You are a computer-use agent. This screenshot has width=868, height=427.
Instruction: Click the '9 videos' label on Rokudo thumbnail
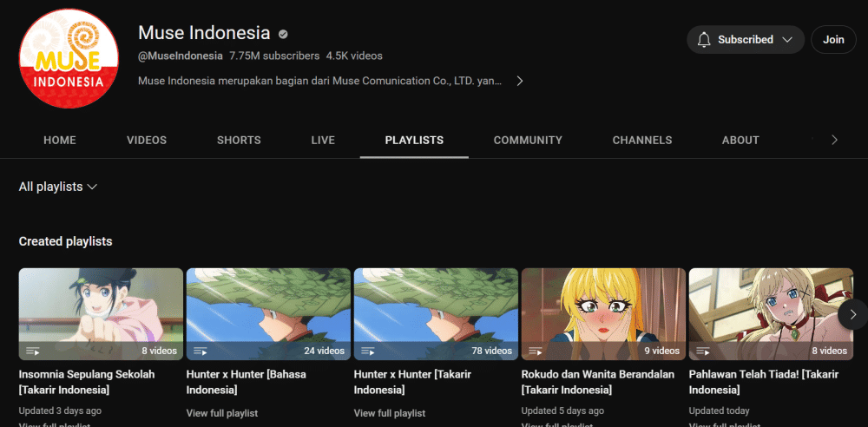tap(662, 351)
